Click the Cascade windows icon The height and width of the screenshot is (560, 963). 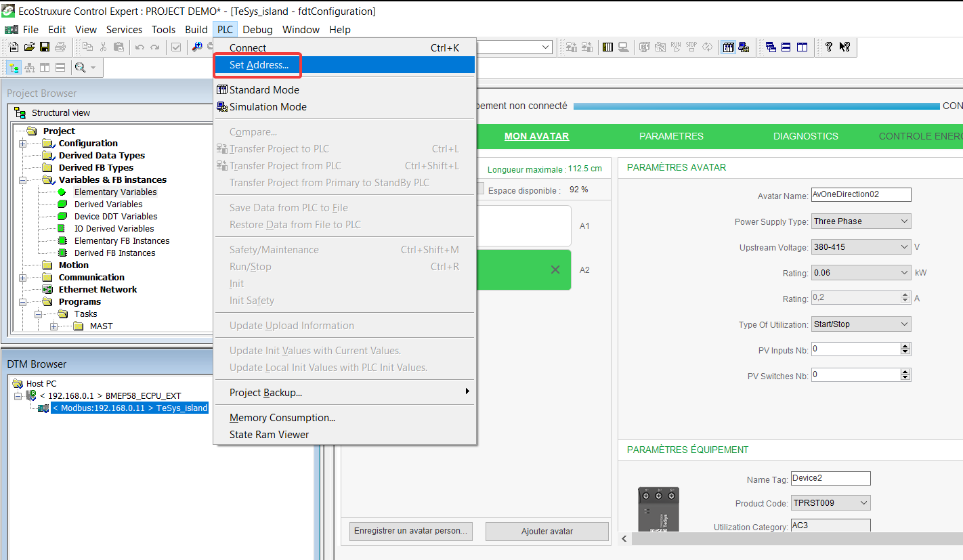771,47
